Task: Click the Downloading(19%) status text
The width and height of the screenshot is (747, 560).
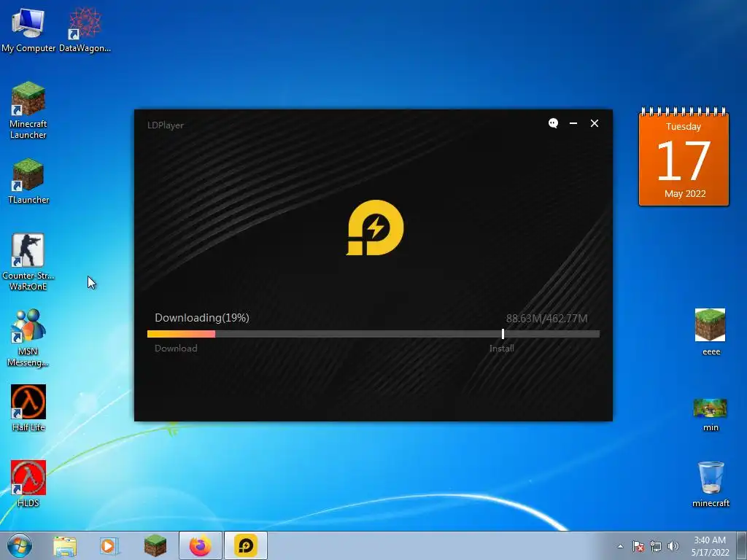Action: [x=202, y=318]
